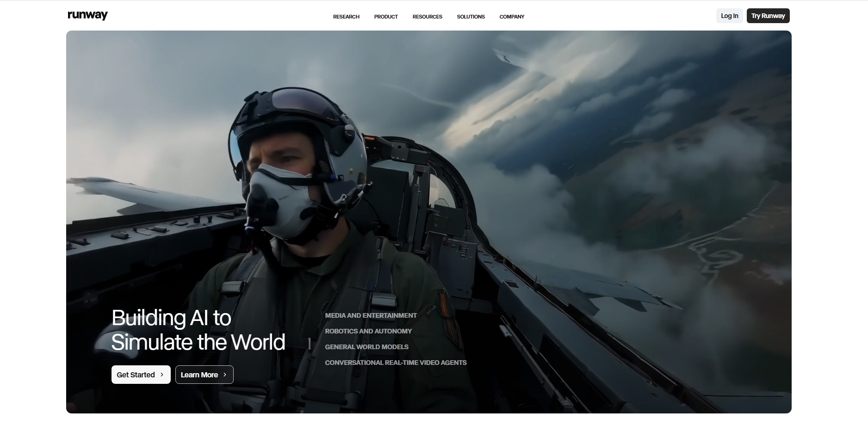Open the Research menu
Viewport: 868px width, 425px height.
pyautogui.click(x=346, y=17)
